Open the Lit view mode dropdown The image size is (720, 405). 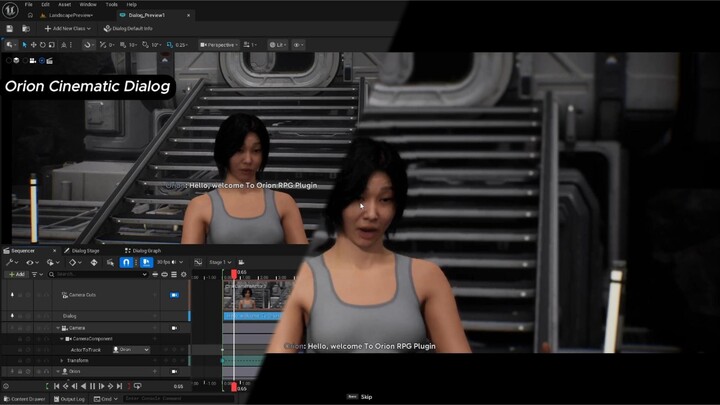pos(277,45)
